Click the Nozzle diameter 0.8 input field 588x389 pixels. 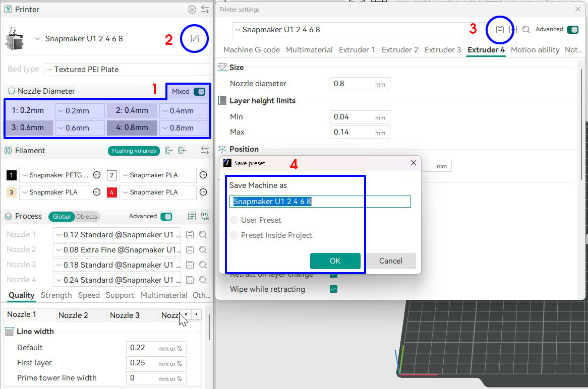360,84
